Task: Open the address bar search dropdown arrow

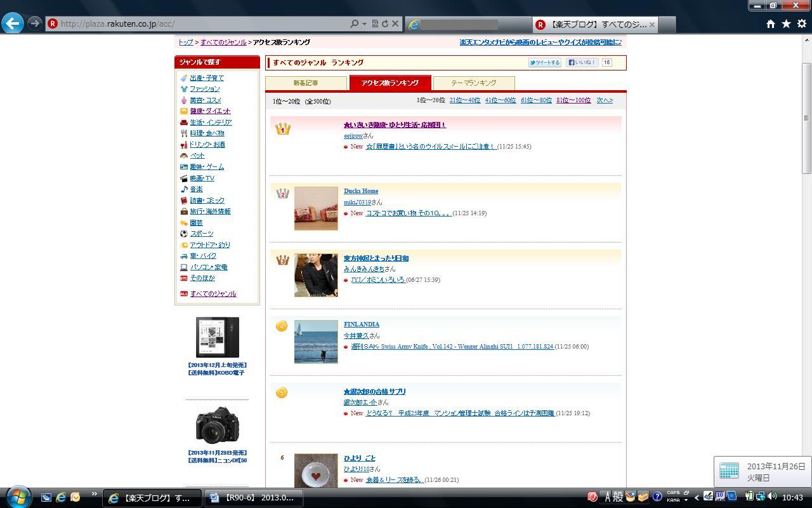Action: 364,23
